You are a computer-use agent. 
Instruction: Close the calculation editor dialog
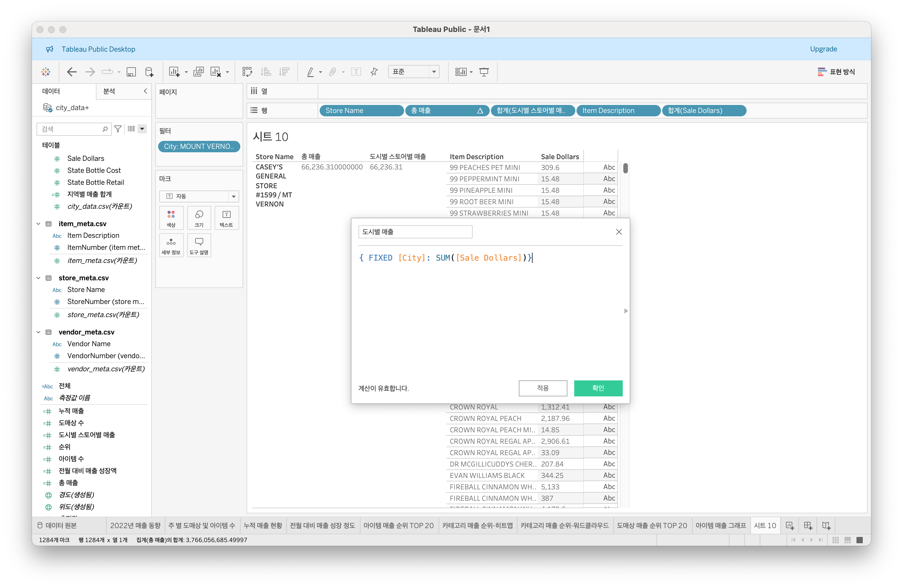(x=618, y=232)
